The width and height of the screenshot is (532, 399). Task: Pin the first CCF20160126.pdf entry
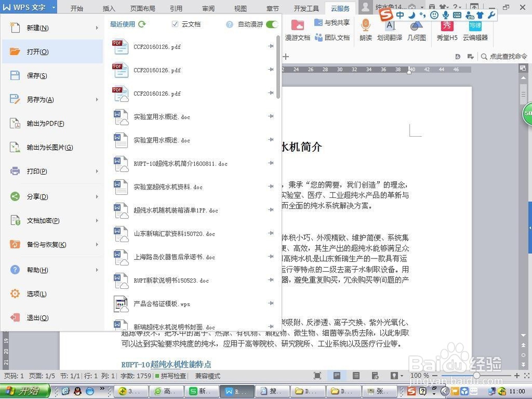point(271,46)
